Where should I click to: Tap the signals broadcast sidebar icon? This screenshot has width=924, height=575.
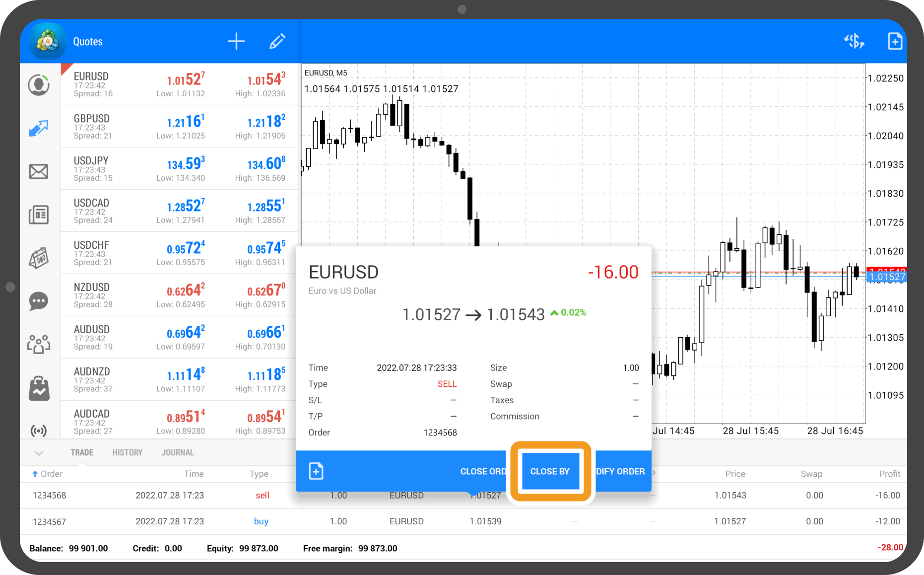[x=39, y=430]
